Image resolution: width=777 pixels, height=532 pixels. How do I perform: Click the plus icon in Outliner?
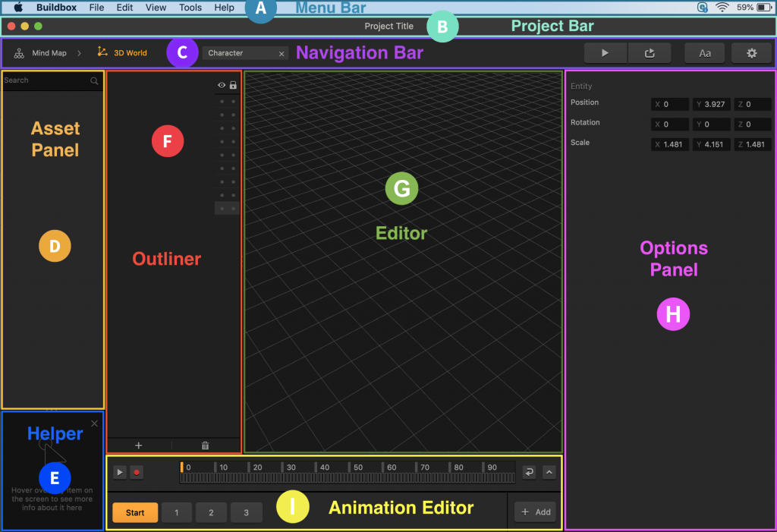[x=138, y=445]
